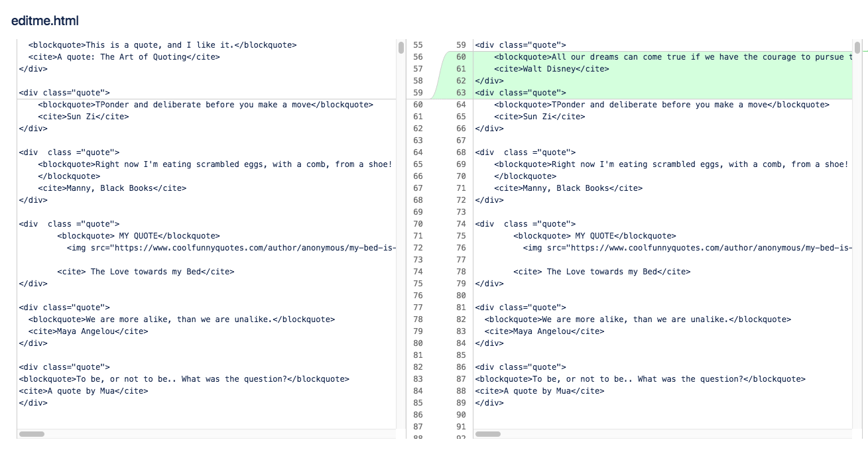
Task: Click the Maya Angelou cite in left pane
Action: coord(88,331)
